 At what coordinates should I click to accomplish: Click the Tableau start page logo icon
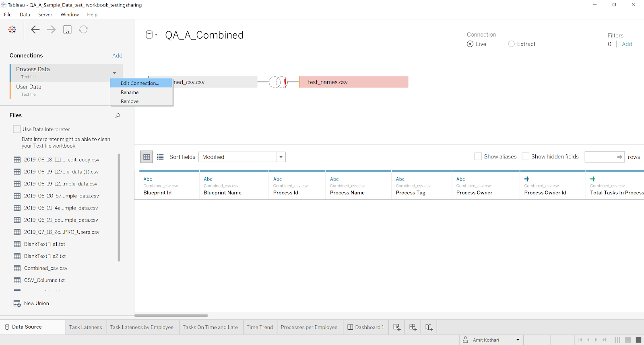point(12,29)
